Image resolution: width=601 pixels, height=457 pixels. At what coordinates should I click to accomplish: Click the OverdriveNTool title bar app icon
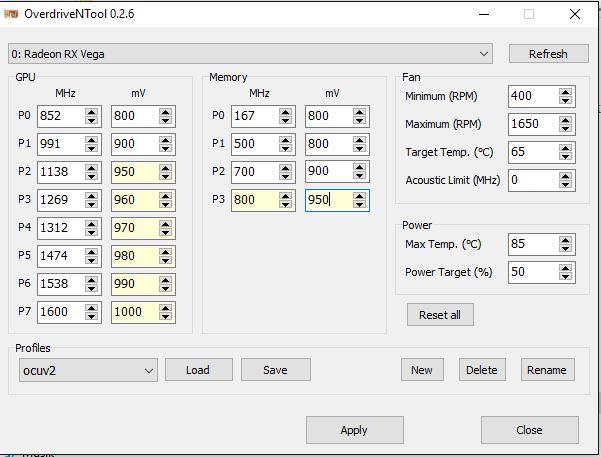point(11,14)
